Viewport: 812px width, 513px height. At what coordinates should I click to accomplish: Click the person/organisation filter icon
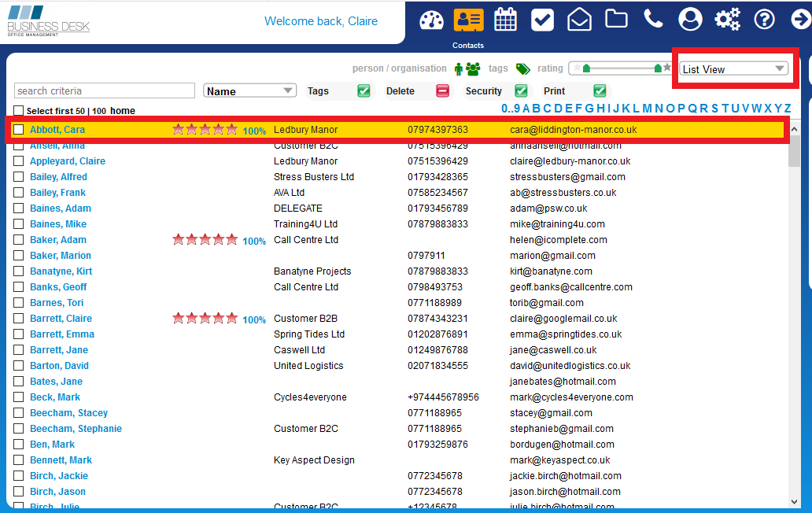tap(460, 68)
